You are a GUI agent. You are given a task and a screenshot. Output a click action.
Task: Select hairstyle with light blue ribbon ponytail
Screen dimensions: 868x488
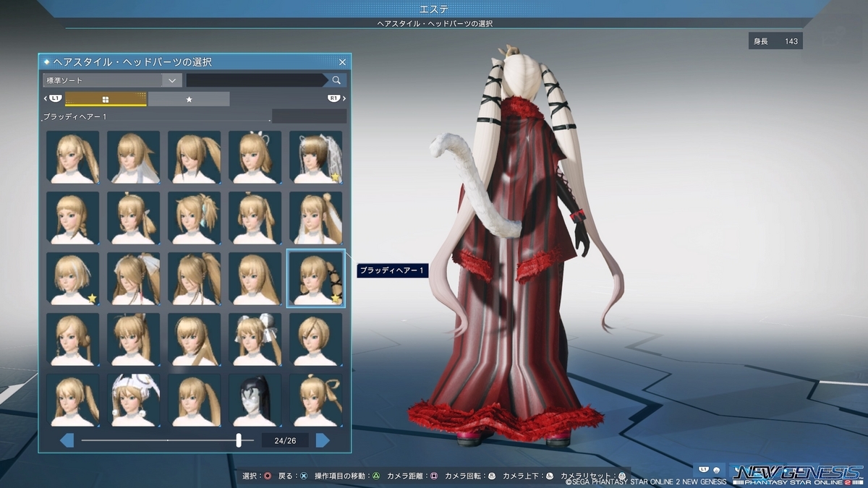click(x=195, y=218)
